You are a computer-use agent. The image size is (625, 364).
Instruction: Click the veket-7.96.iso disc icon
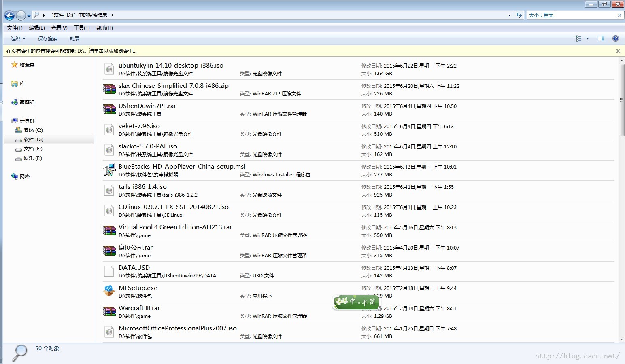click(x=109, y=130)
